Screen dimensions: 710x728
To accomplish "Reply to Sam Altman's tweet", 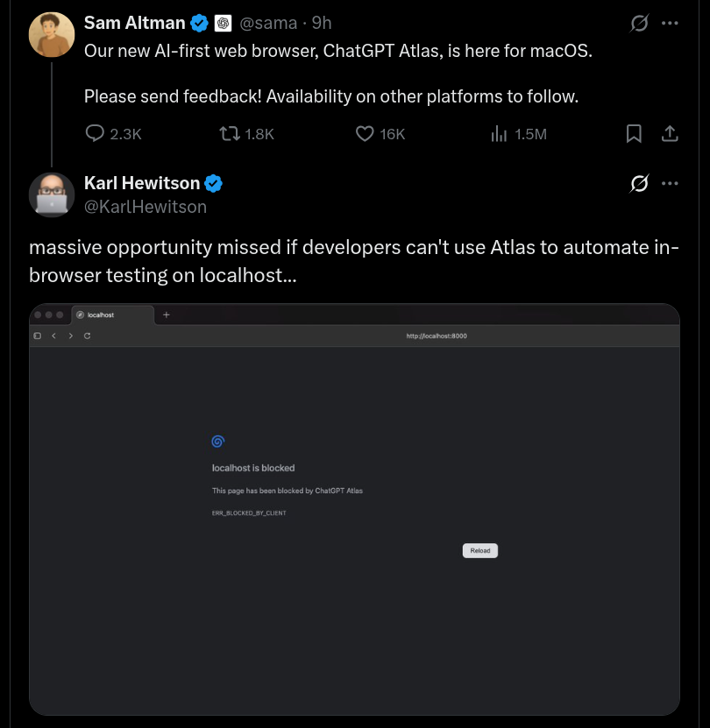I will click(96, 133).
